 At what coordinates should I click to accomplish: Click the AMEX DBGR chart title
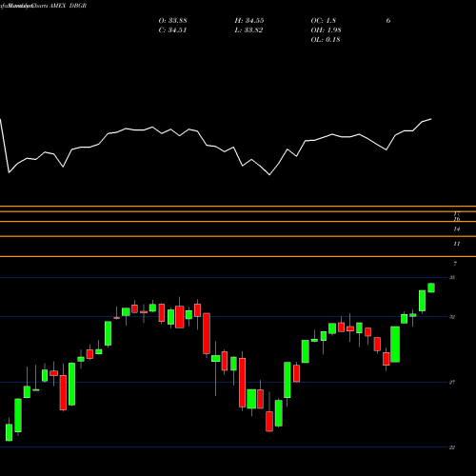point(68,6)
